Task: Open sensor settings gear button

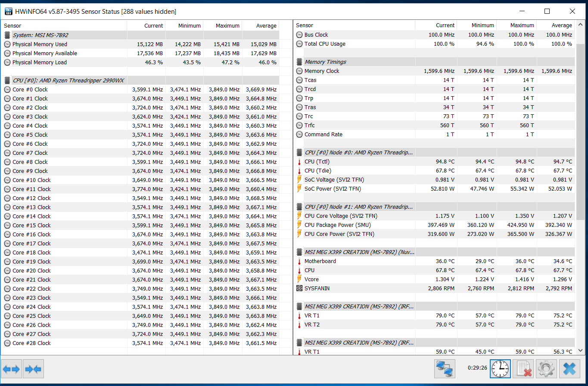Action: (546, 369)
